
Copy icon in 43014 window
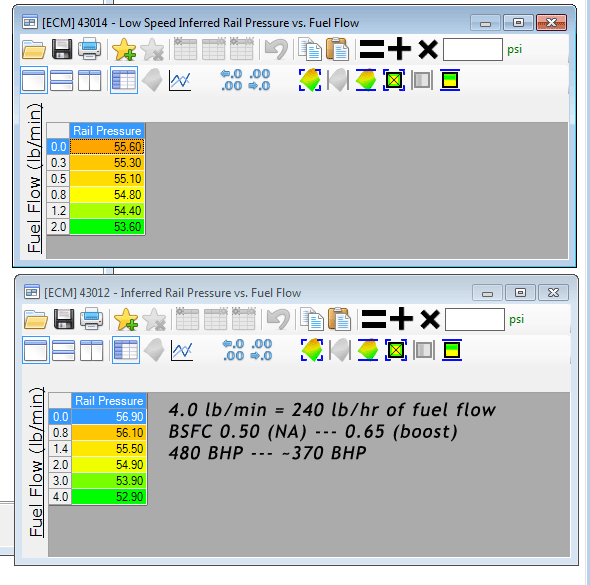pos(310,49)
